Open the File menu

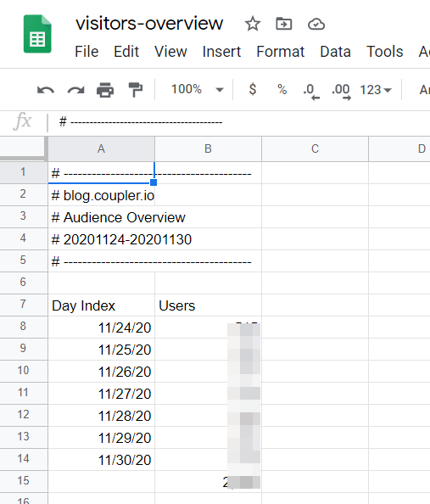pos(87,52)
